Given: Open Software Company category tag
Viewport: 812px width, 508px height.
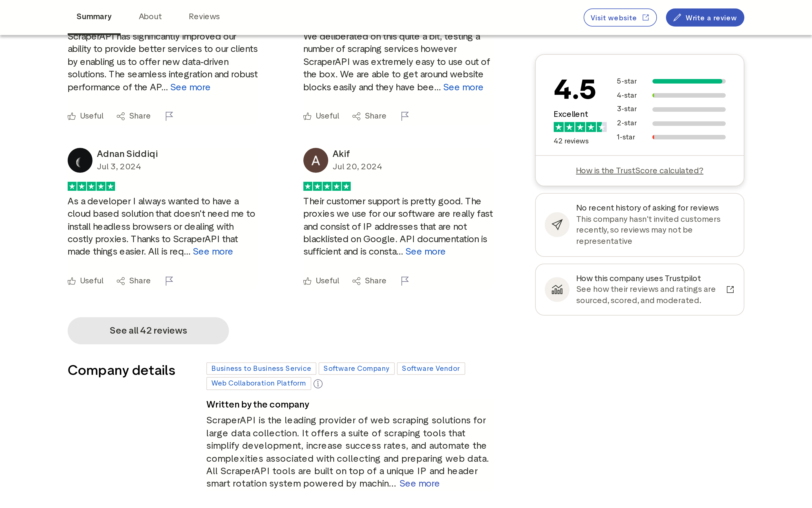Looking at the screenshot, I should click(x=356, y=369).
